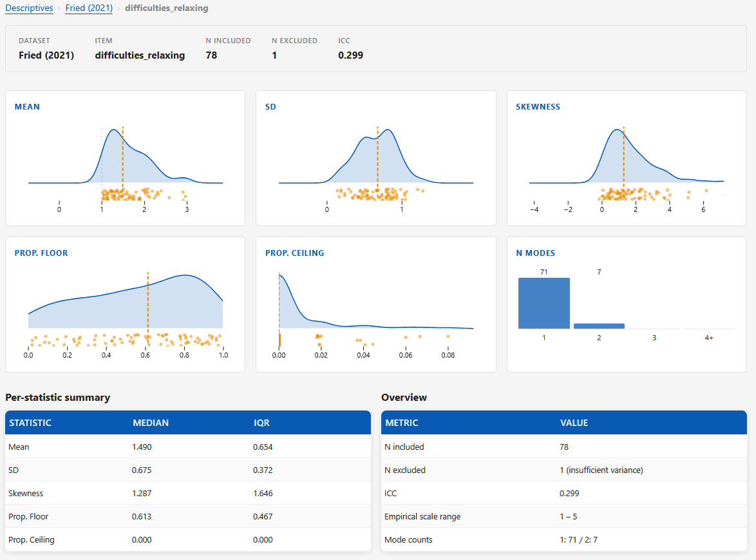Click the Empirical scale range label
The height and width of the screenshot is (560, 756).
[x=422, y=517]
